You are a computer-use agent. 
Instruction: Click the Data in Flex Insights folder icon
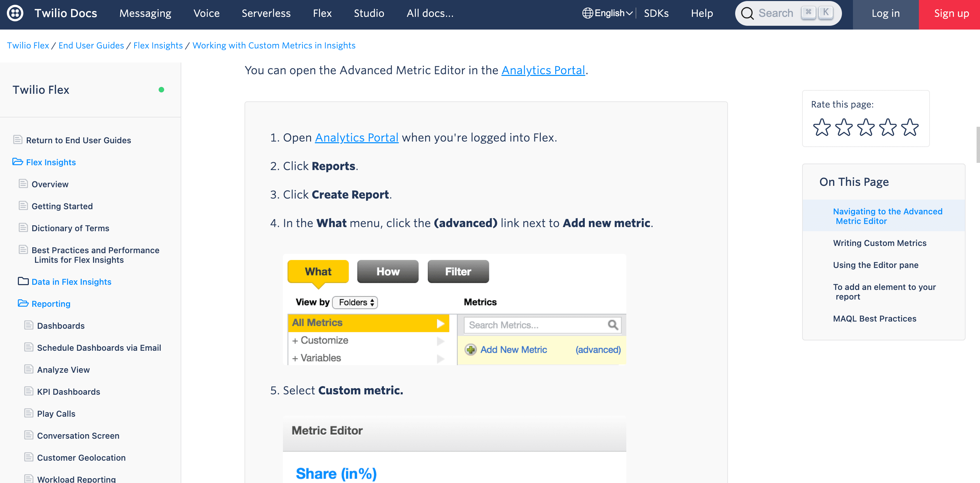click(x=23, y=281)
